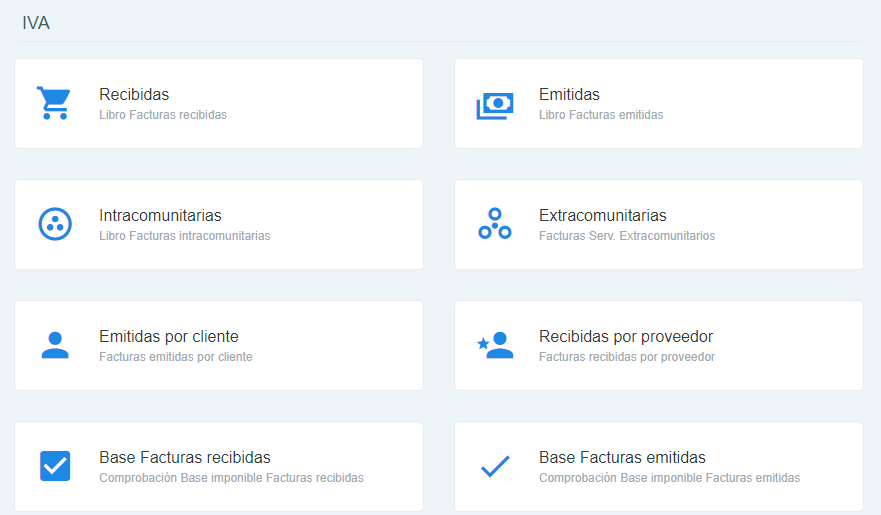
Task: Click the checked box Base Facturas recibidas icon
Action: [54, 466]
